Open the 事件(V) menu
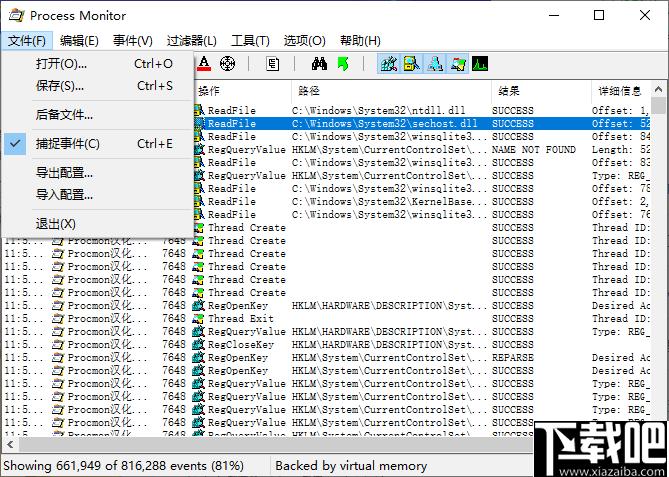 (133, 41)
